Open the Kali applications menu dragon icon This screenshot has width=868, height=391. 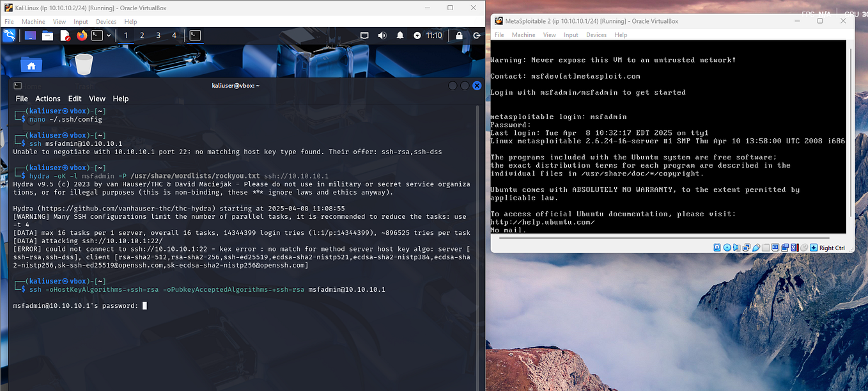click(x=9, y=36)
